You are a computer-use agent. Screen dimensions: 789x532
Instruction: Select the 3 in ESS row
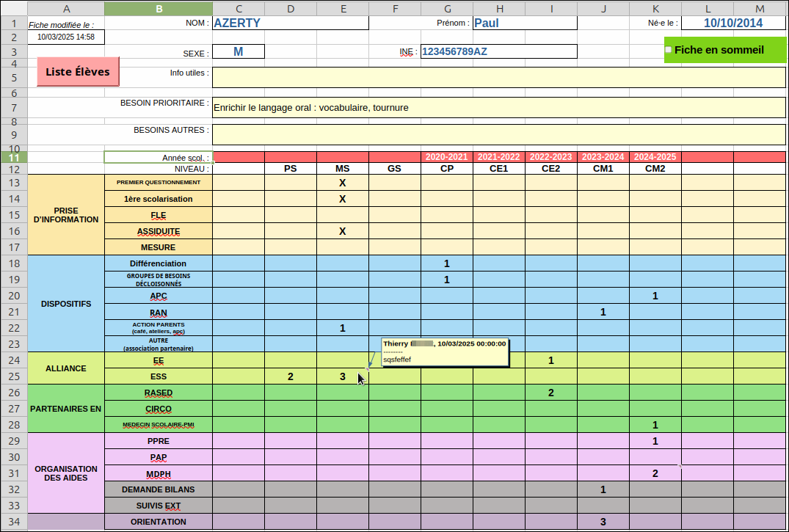[343, 376]
